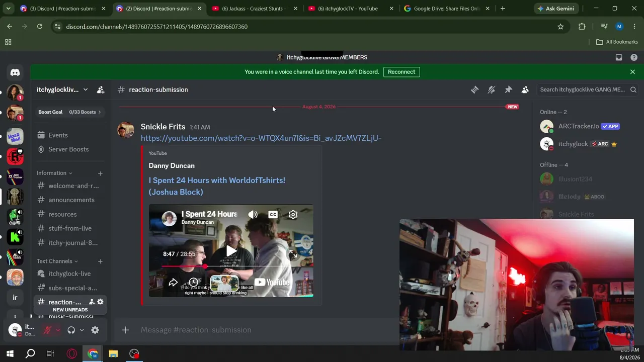The image size is (644, 362).
Task: Open Server Boosts page
Action: click(x=69, y=149)
